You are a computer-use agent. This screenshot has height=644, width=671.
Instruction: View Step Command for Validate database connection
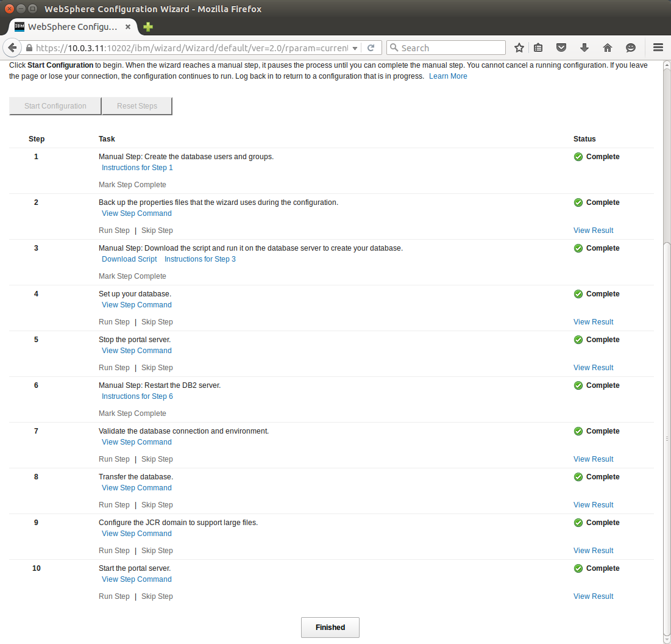click(x=137, y=443)
